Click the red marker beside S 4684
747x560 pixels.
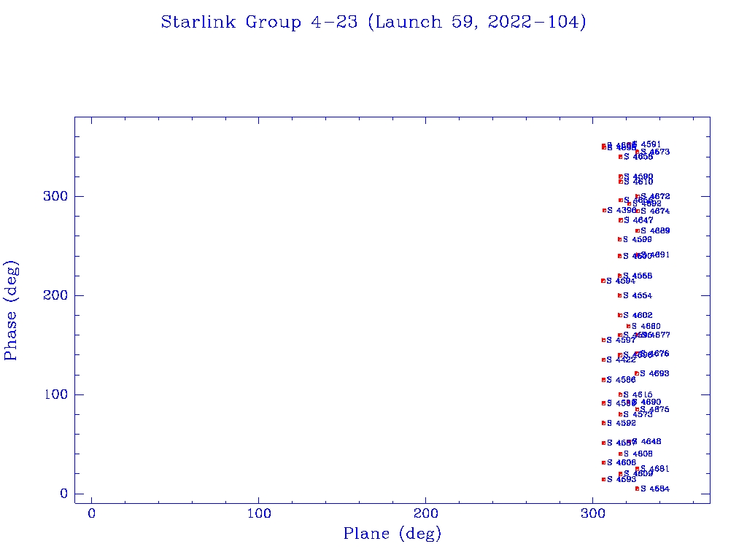coord(637,489)
